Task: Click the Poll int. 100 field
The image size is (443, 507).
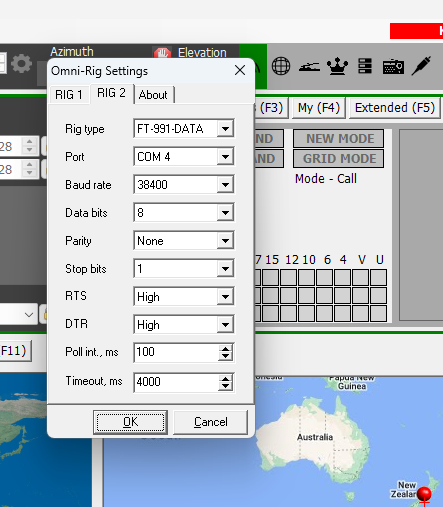Action: coord(177,352)
